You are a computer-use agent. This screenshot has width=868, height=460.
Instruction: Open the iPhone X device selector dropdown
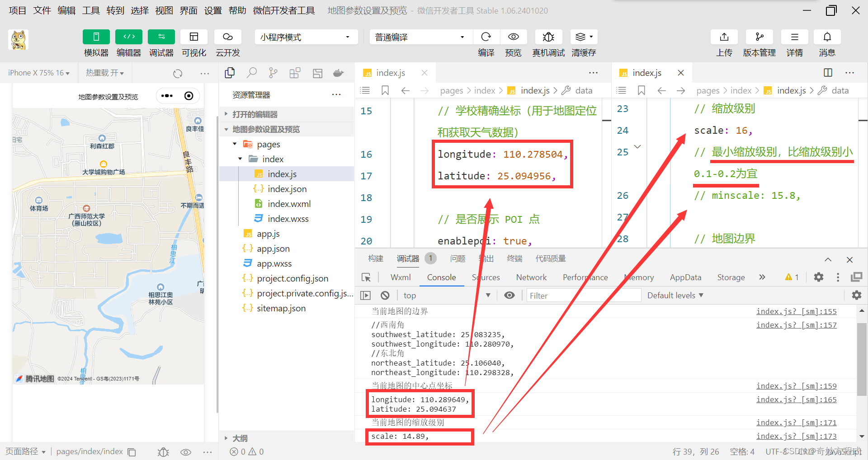click(x=39, y=73)
